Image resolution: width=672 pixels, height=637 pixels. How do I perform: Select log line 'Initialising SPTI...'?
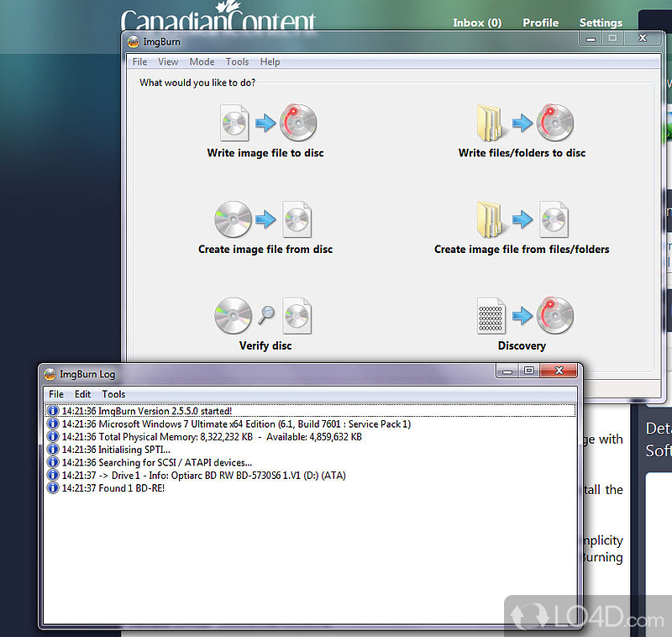[310, 450]
